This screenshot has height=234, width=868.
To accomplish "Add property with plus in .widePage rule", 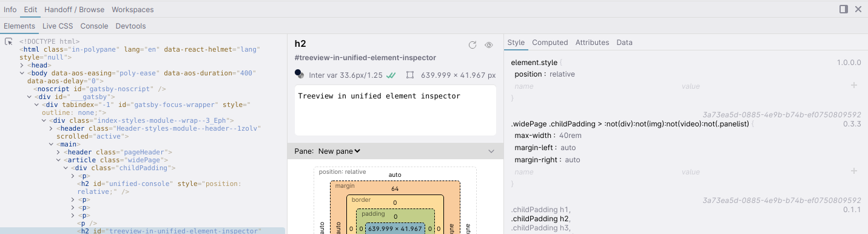I will (x=854, y=171).
